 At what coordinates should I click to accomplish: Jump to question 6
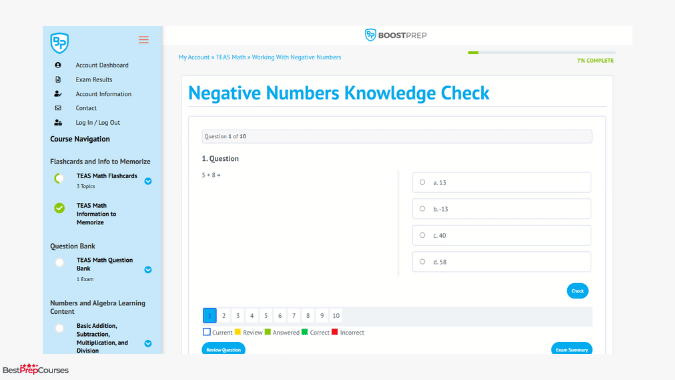[x=280, y=315]
